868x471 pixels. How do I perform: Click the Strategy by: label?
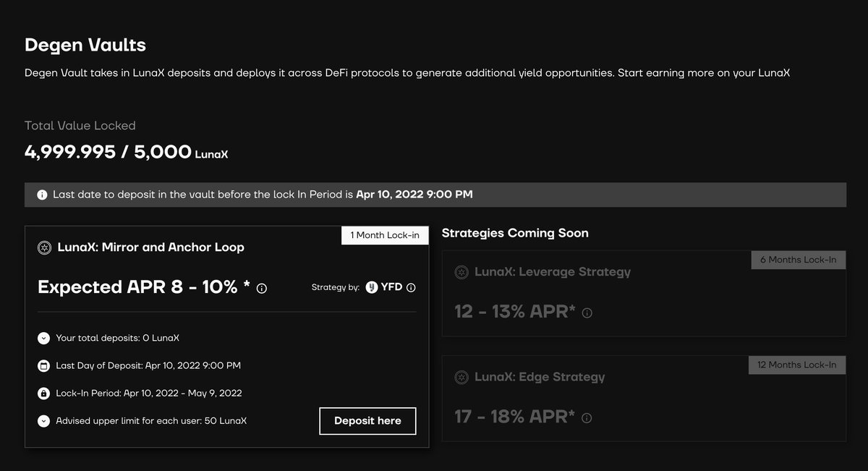336,287
